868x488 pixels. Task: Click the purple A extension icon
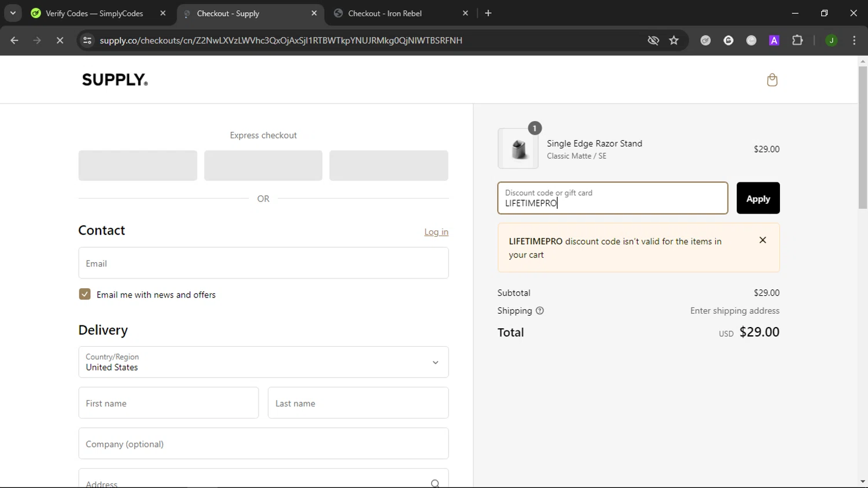(774, 41)
